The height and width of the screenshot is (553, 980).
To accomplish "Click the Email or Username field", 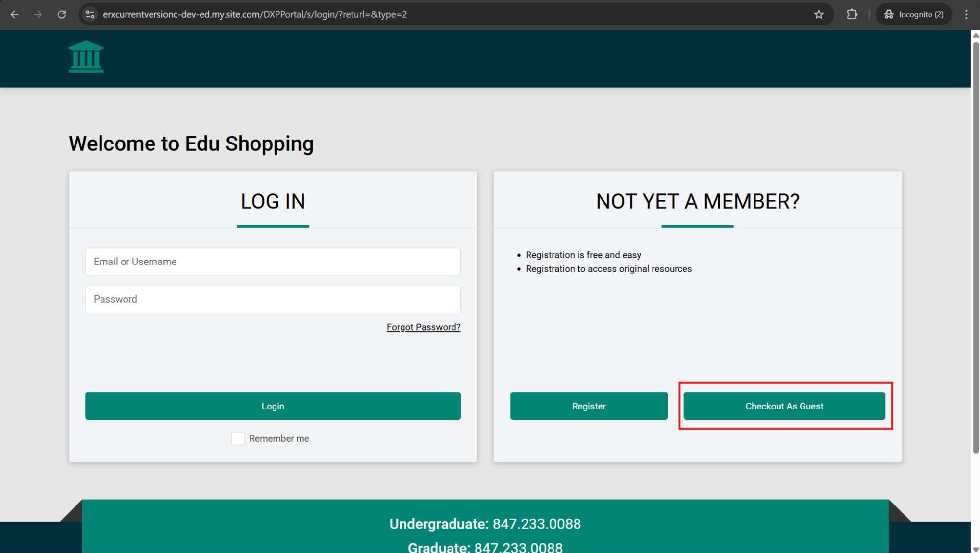I will coord(273,262).
